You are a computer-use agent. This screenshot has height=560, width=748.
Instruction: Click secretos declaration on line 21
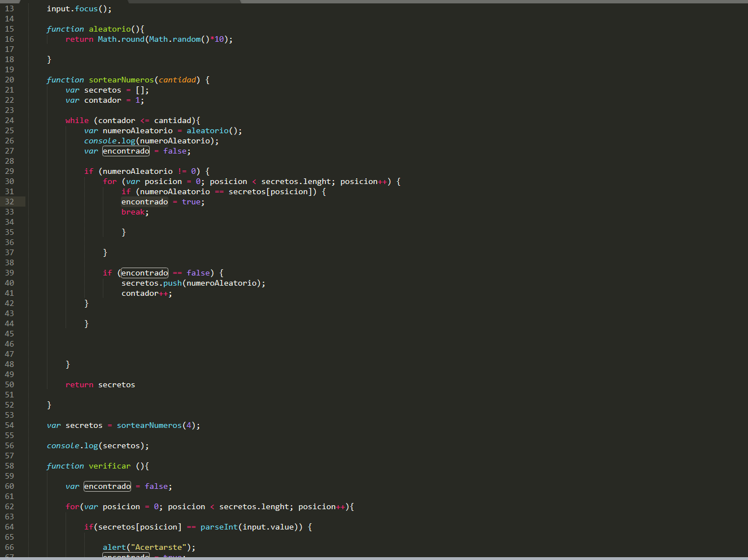point(102,90)
